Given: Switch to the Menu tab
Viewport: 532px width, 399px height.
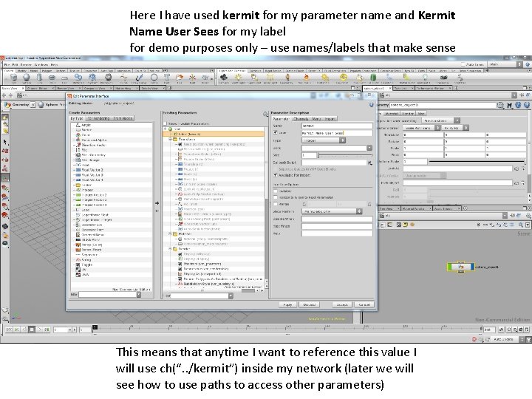Looking at the screenshot, I should tap(316, 119).
